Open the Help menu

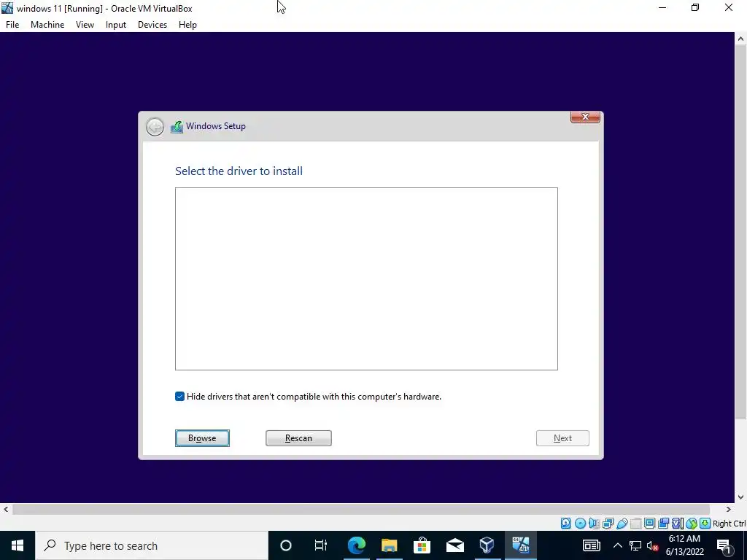click(187, 25)
